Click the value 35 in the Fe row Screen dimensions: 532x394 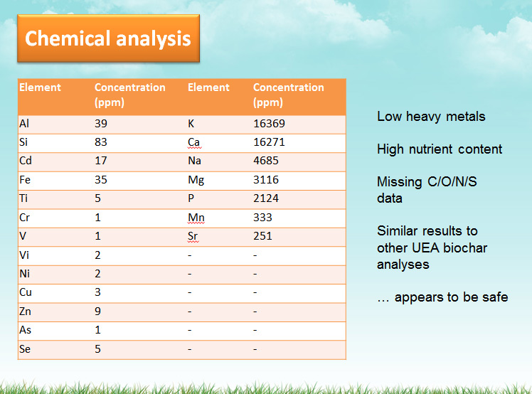101,179
